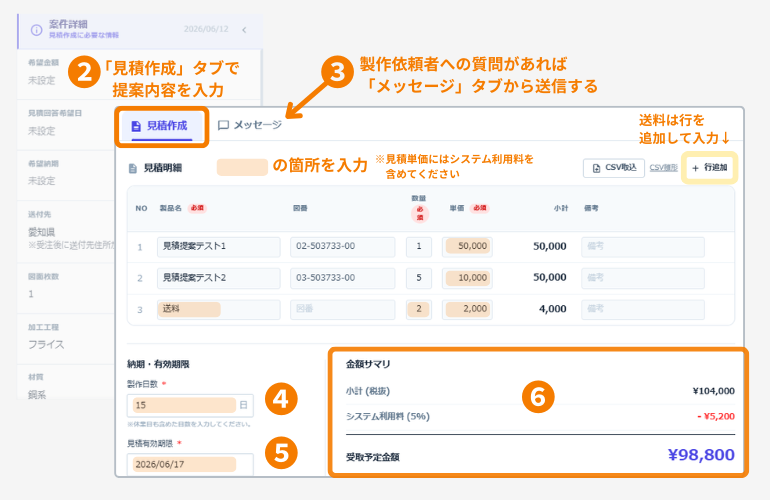This screenshot has width=770, height=500.
Task: Click the 製作日数 field showing 15
Action: coord(190,405)
